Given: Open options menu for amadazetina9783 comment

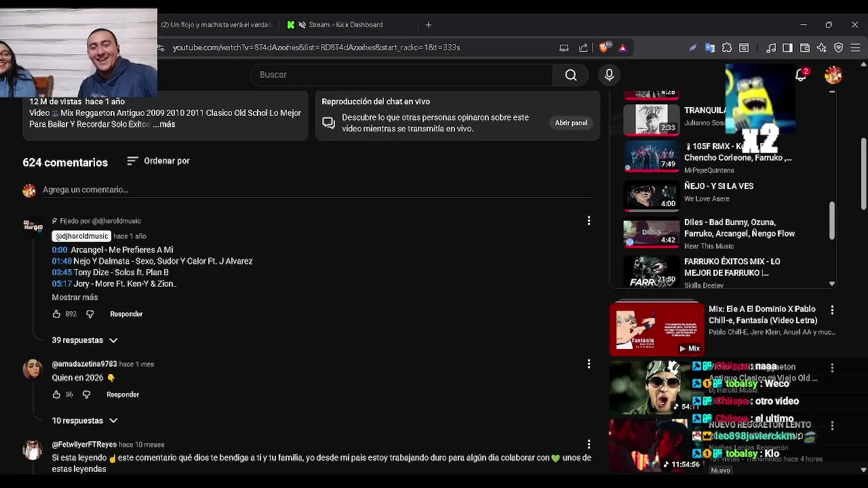Looking at the screenshot, I should [589, 364].
